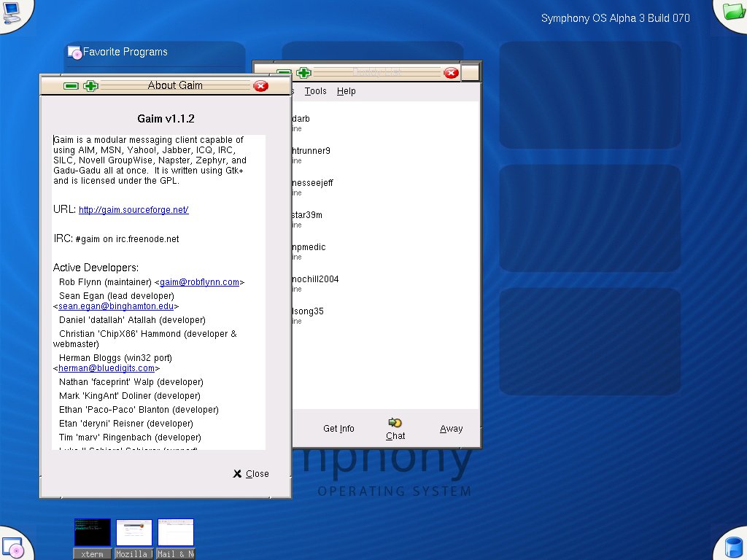Open the Tools menu in Buddy List
The image size is (747, 560).
pos(315,91)
